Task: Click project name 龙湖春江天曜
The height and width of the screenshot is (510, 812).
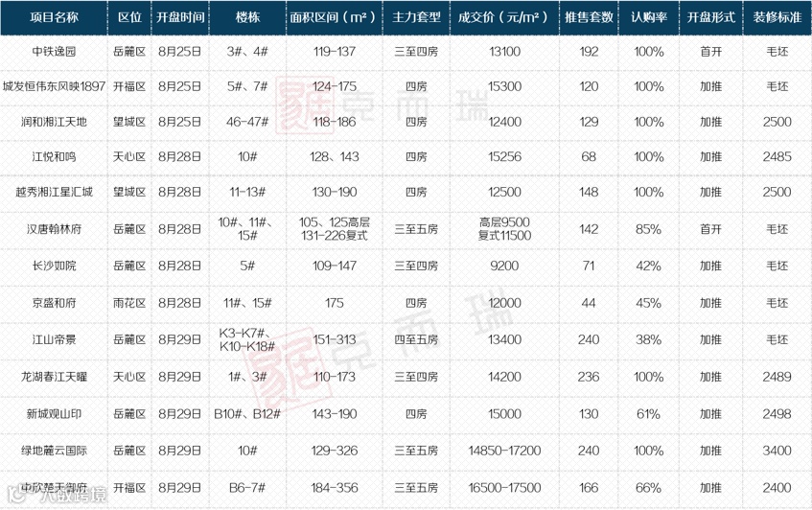Action: tap(55, 377)
